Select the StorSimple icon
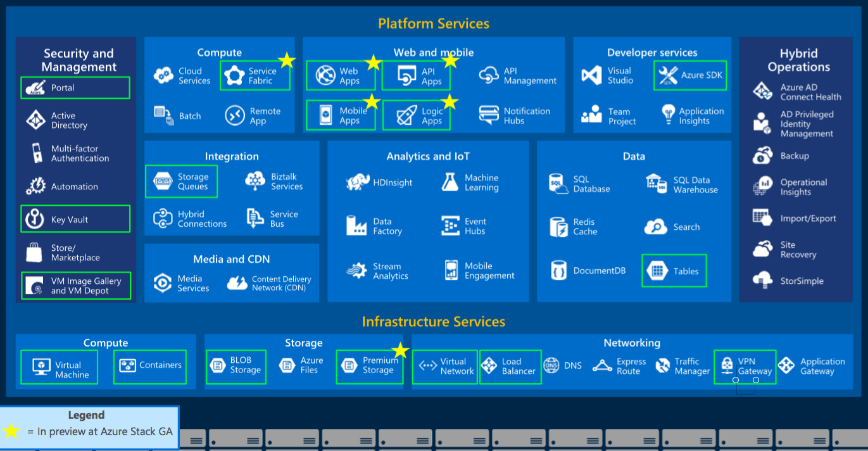 pos(762,280)
